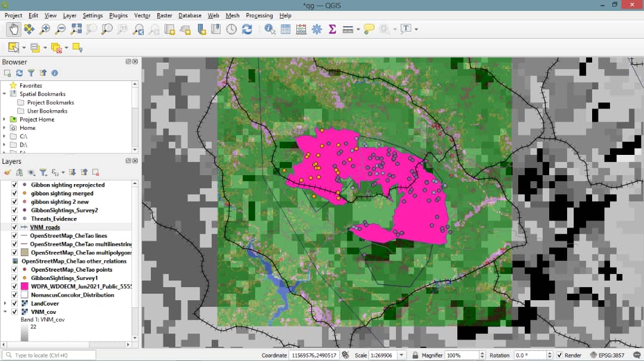
Task: Click the Deselect Features icon
Action: [56, 48]
